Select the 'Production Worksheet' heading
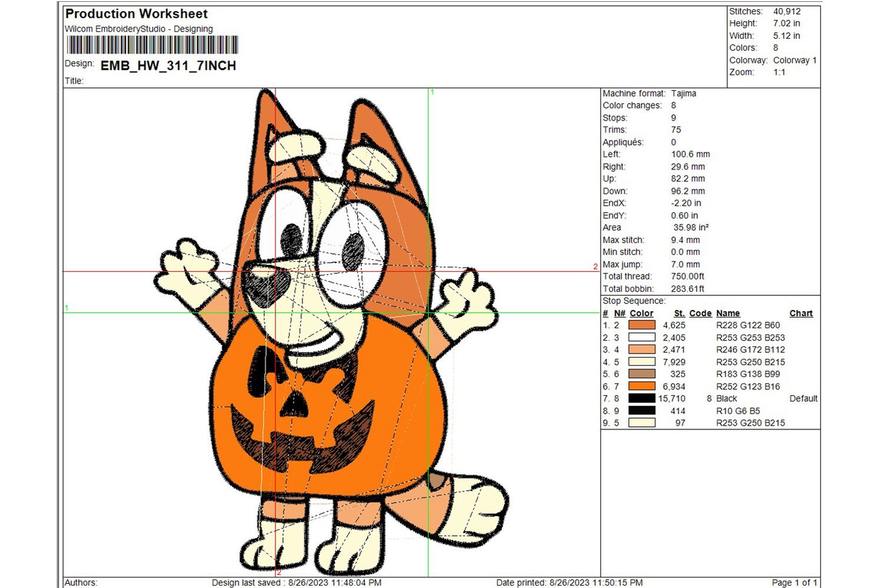 (x=136, y=14)
